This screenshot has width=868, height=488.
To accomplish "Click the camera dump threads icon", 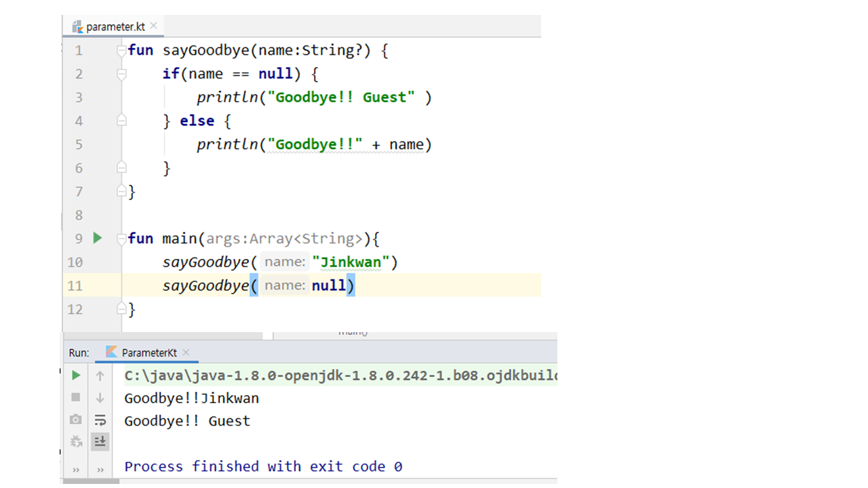I will (76, 420).
